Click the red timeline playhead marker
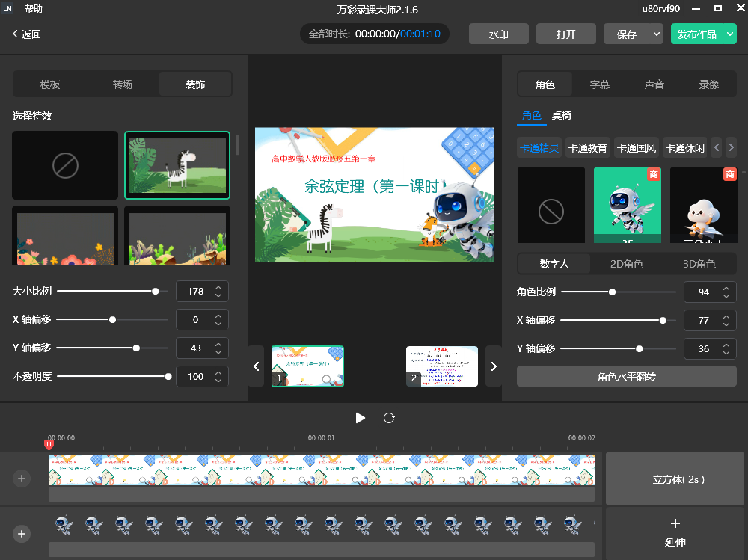Image resolution: width=748 pixels, height=560 pixels. [49, 445]
